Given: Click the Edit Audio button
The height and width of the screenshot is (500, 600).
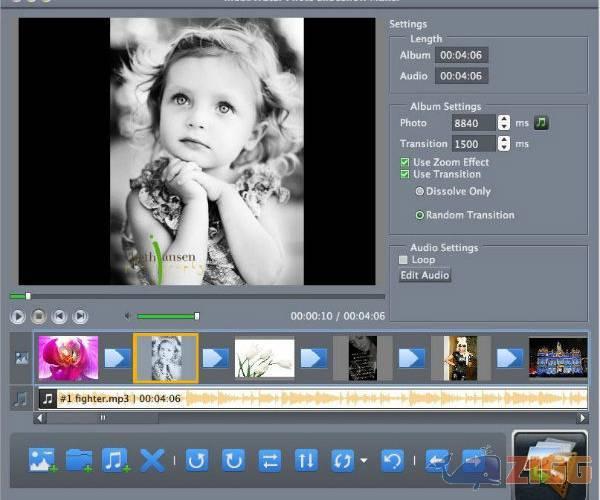Looking at the screenshot, I should point(425,275).
